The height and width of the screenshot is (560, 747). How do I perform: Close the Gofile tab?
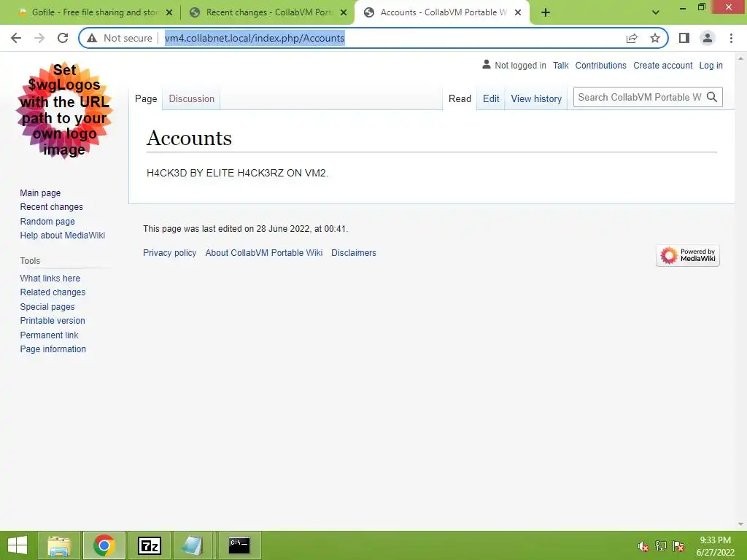pyautogui.click(x=169, y=12)
